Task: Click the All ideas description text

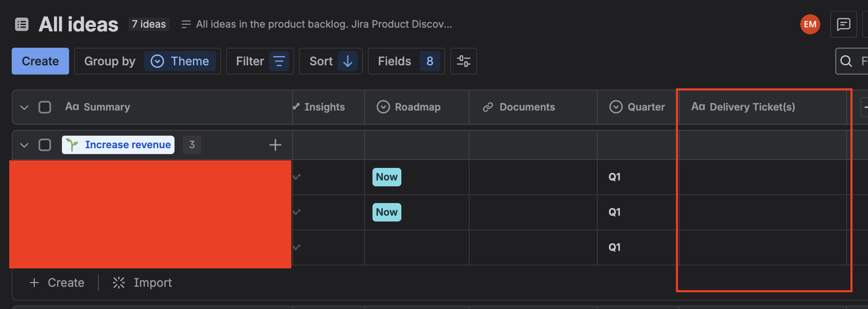Action: click(x=324, y=24)
